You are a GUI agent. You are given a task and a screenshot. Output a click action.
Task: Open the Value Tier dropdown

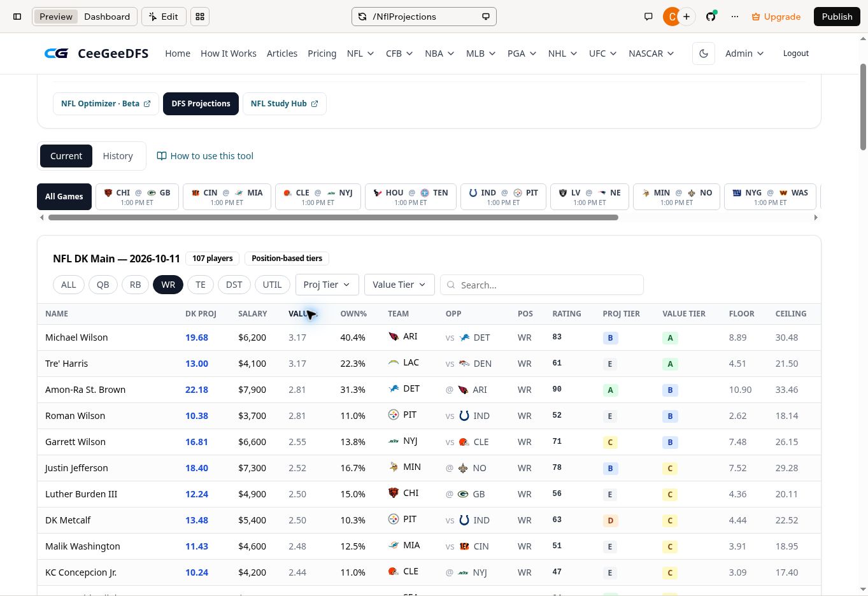click(x=399, y=285)
